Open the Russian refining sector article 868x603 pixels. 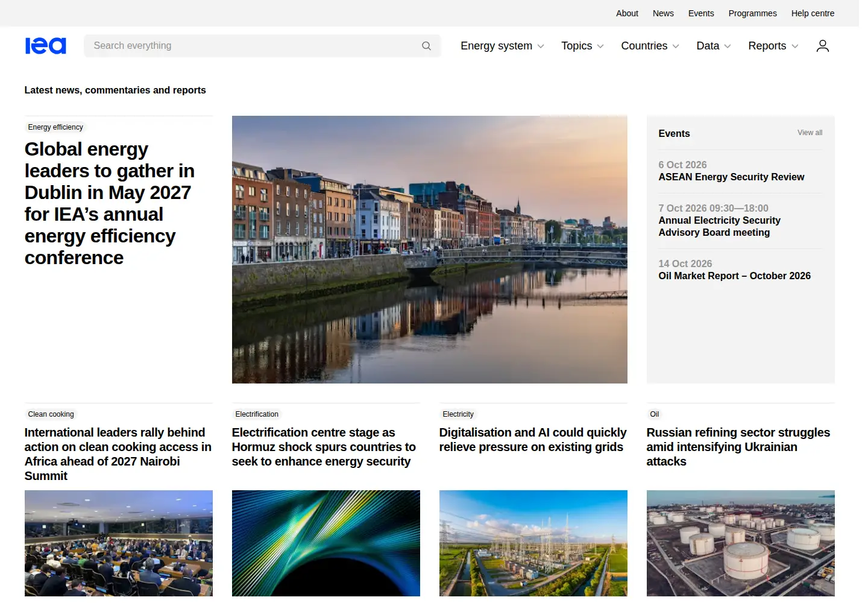738,447
